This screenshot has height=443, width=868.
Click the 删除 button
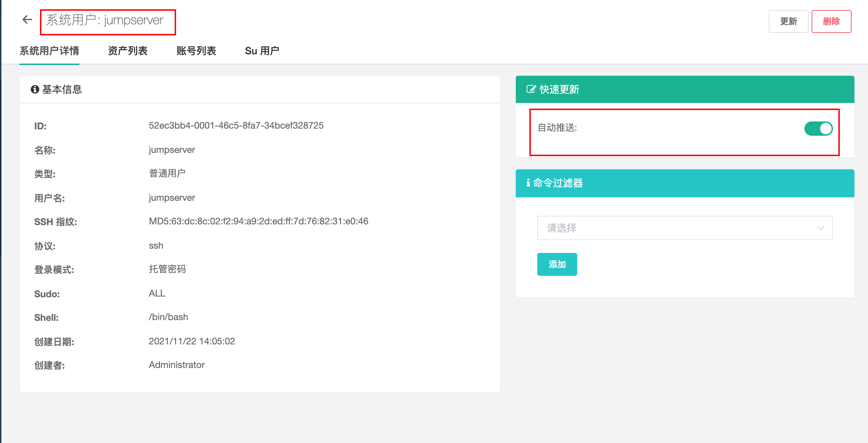(x=831, y=21)
